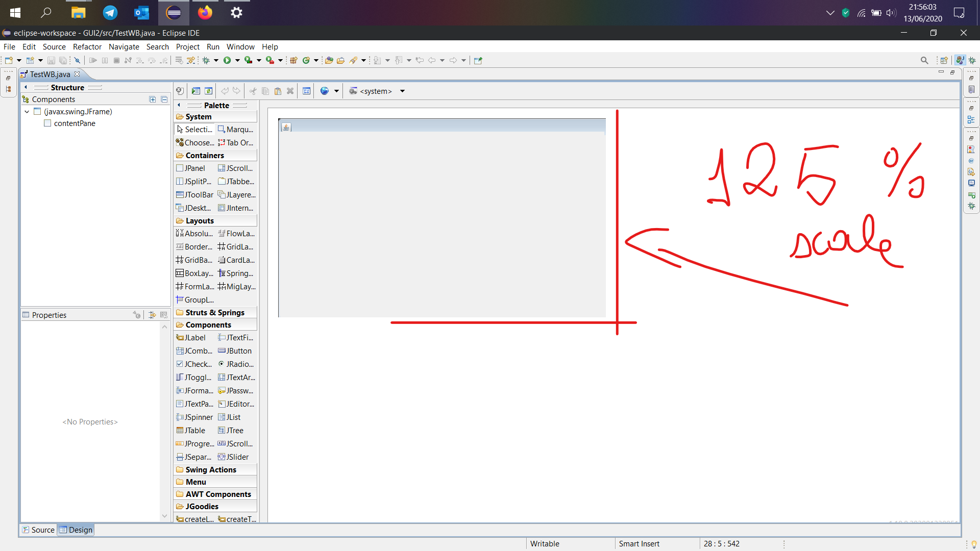
Task: Click the Open Perspective icon
Action: [x=944, y=60]
